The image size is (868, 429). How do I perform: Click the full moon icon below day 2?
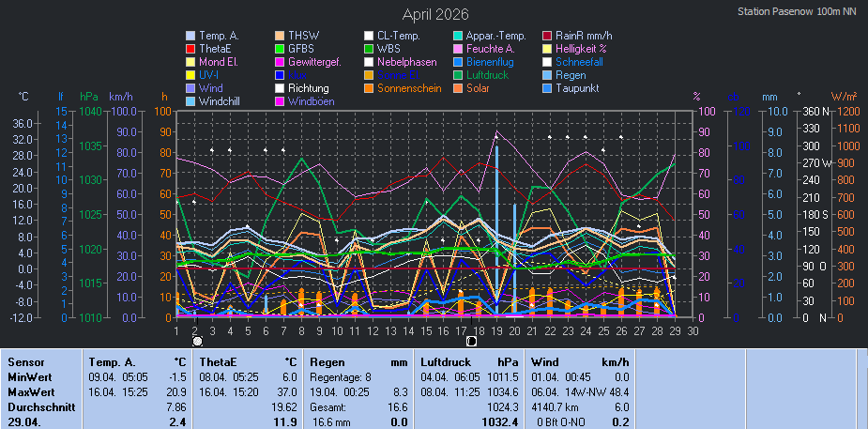(x=197, y=342)
